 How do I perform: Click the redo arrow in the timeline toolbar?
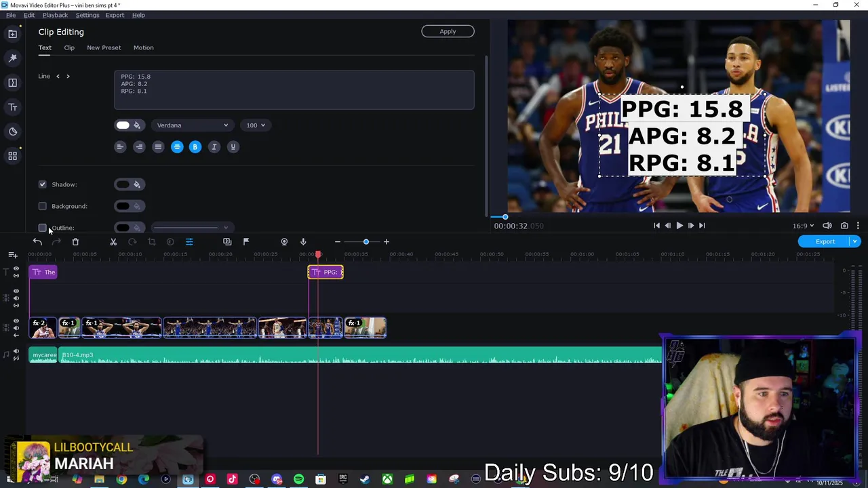click(56, 242)
